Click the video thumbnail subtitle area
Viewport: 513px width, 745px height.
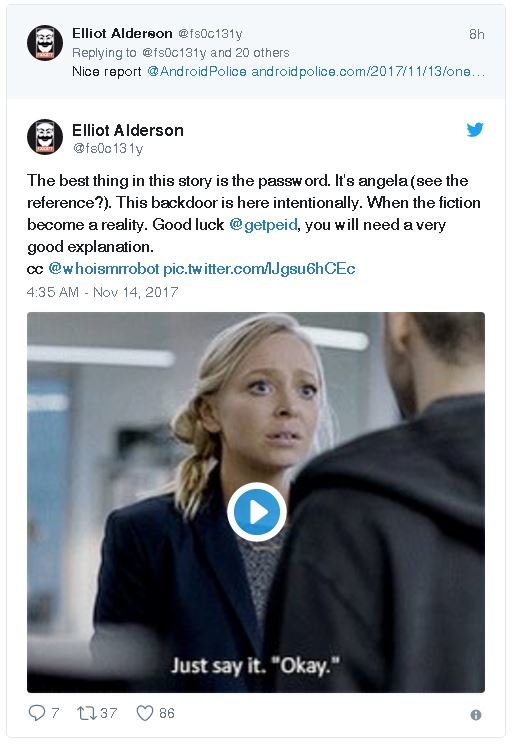[256, 665]
